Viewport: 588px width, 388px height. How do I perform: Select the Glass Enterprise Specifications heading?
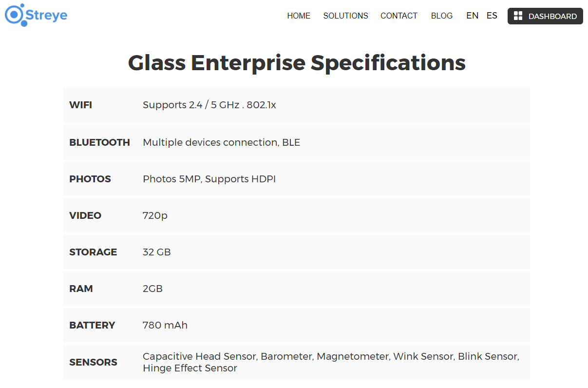pos(297,63)
